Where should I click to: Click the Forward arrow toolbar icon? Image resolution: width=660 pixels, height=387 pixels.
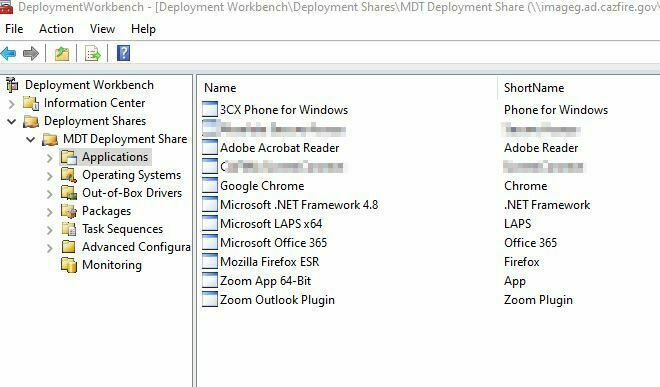pyautogui.click(x=31, y=53)
